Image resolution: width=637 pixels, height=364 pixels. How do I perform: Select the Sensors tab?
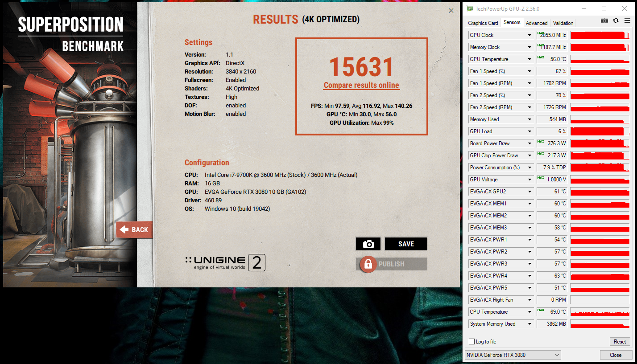(x=512, y=22)
